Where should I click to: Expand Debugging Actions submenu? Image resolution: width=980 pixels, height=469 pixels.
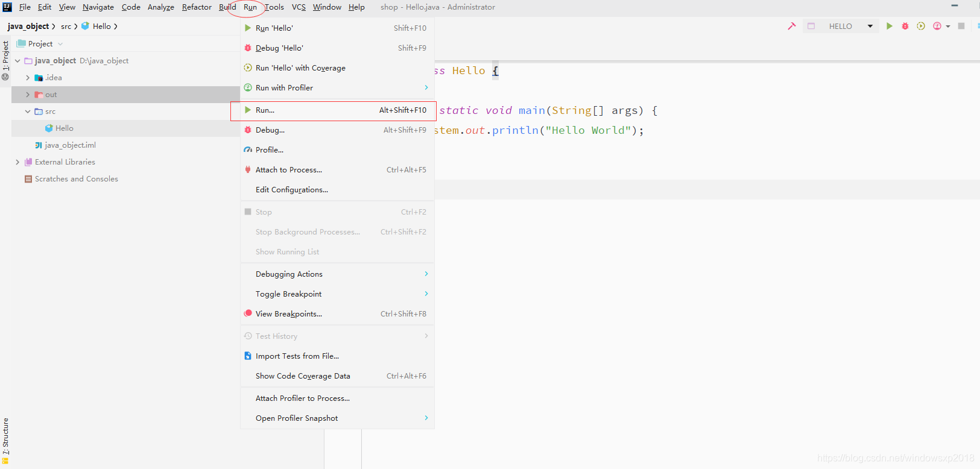337,274
